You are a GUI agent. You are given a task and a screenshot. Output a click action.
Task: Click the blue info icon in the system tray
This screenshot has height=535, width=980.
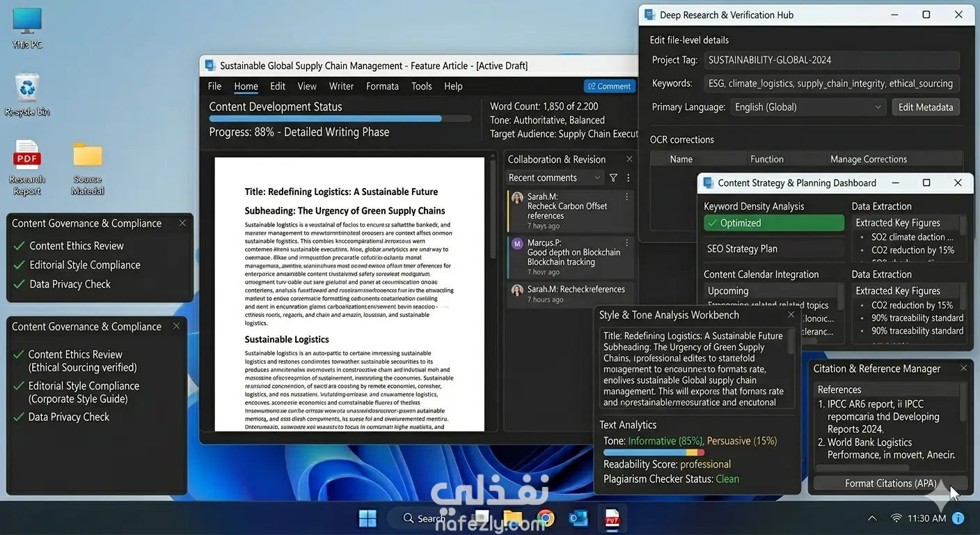click(x=958, y=518)
